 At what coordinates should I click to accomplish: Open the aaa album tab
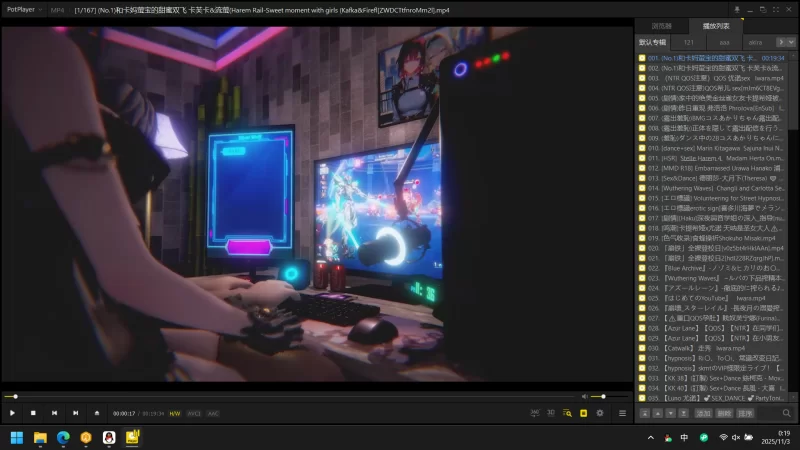pos(724,42)
